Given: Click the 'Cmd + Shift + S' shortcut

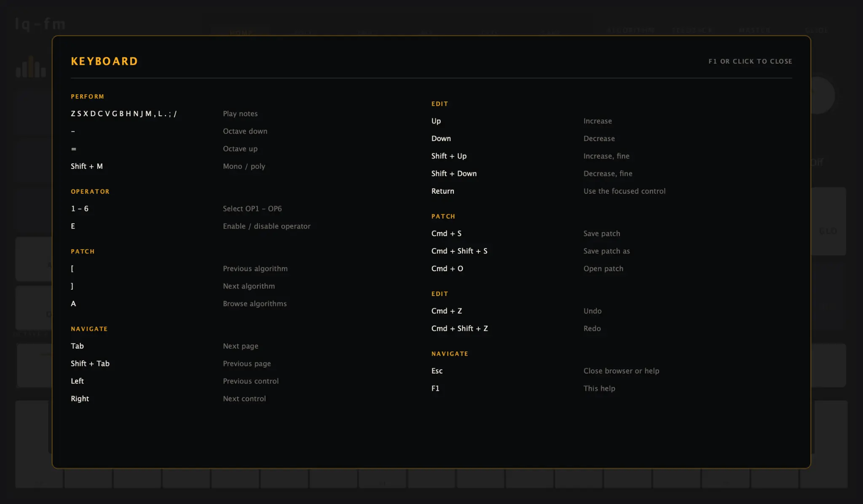Looking at the screenshot, I should click(459, 251).
